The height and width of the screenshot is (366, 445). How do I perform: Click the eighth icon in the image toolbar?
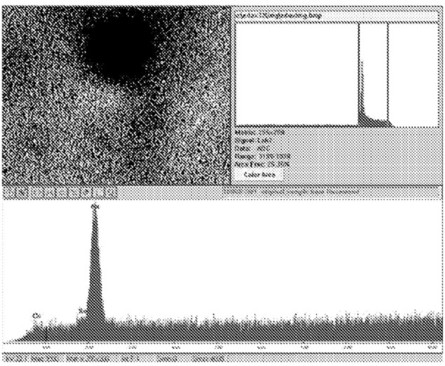[x=98, y=192]
